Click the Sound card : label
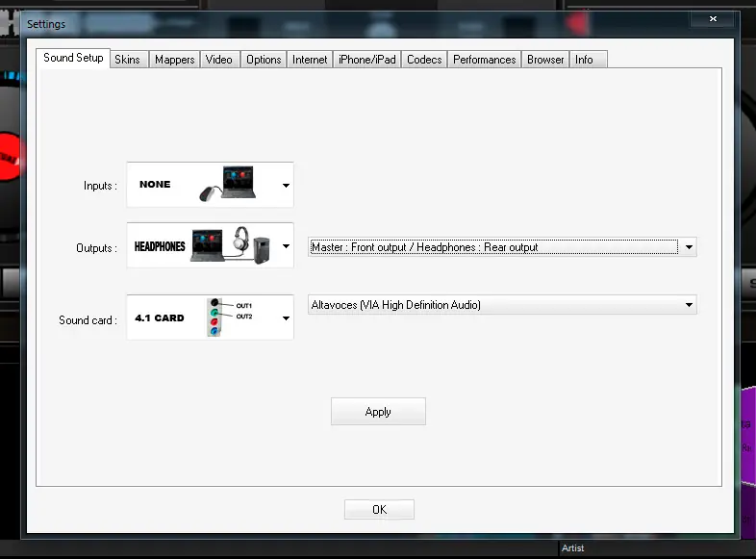 click(x=88, y=320)
